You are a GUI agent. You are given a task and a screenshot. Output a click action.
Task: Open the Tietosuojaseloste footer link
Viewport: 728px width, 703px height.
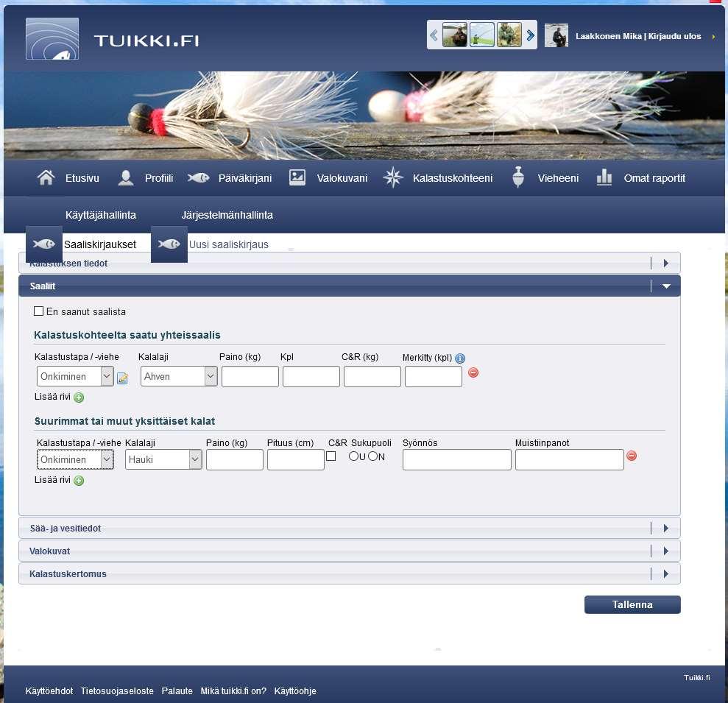click(x=117, y=691)
